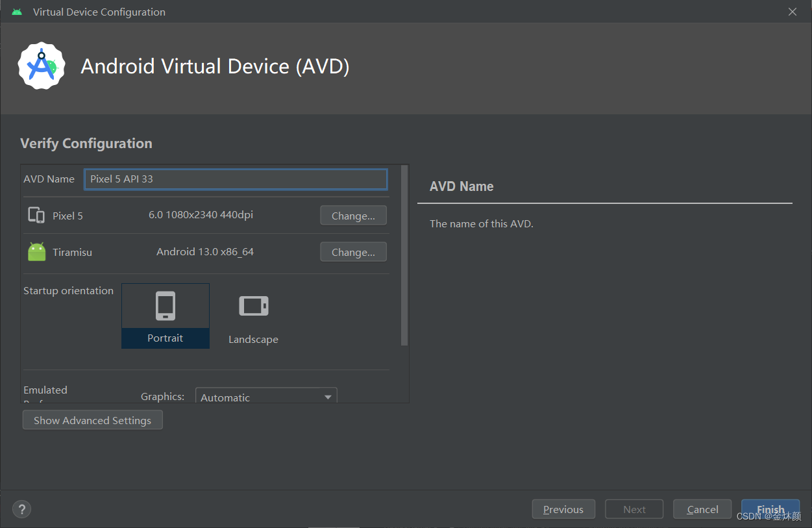This screenshot has width=812, height=528.
Task: Select Portrait startup orientation
Action: point(166,316)
